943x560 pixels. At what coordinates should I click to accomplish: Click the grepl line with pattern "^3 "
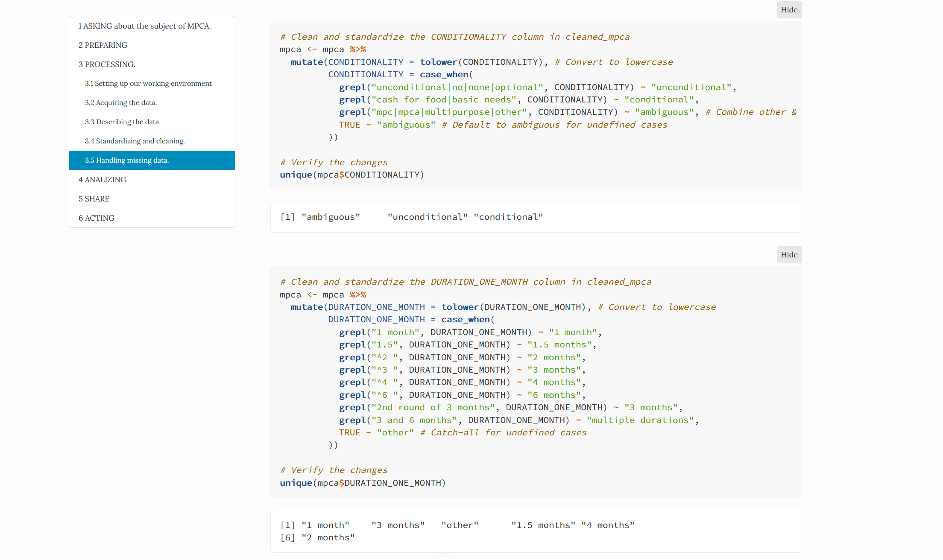coord(463,370)
